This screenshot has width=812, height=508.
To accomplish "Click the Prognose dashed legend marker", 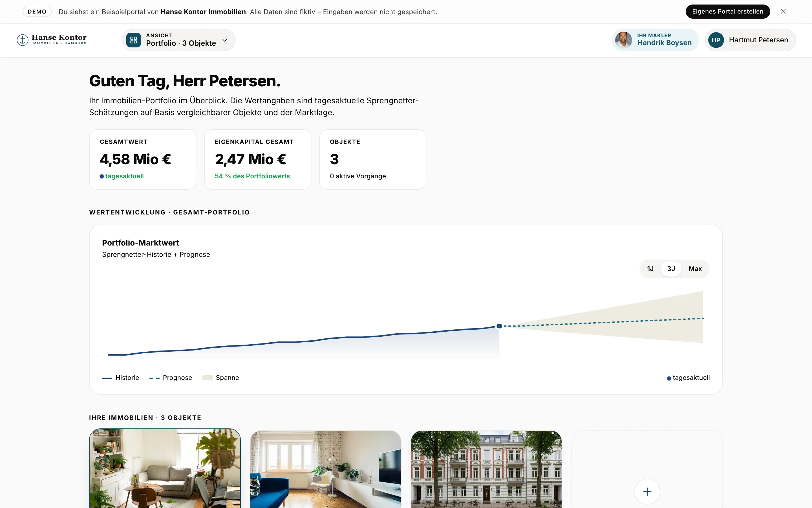I will click(154, 378).
